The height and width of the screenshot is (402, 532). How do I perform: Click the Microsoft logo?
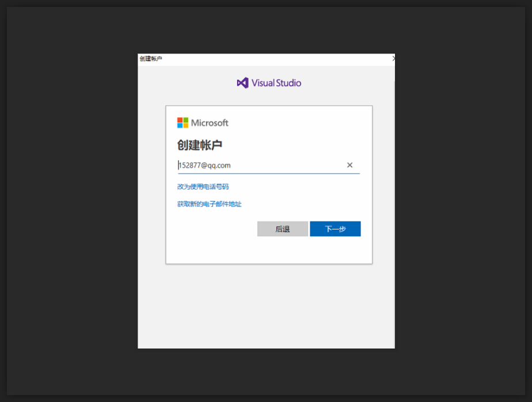pos(203,122)
